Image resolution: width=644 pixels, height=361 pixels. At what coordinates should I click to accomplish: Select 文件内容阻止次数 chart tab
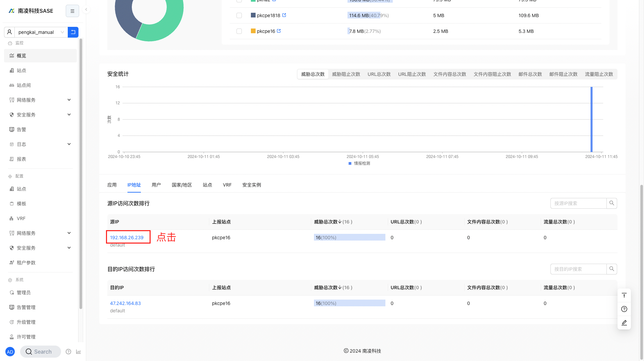(x=492, y=74)
